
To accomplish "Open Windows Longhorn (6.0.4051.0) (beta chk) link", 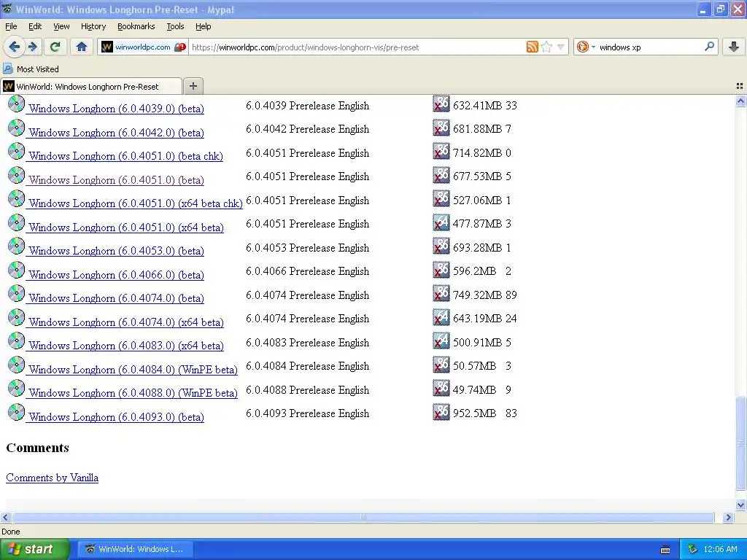I will pos(125,156).
